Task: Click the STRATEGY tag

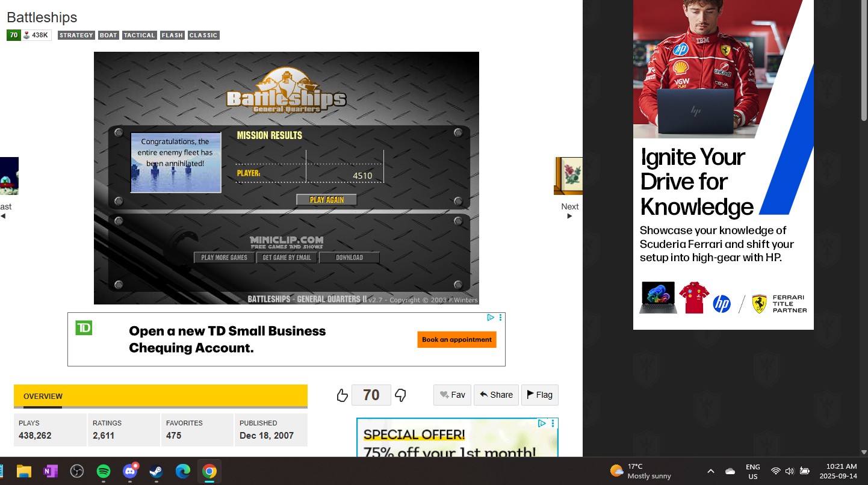Action: point(76,36)
